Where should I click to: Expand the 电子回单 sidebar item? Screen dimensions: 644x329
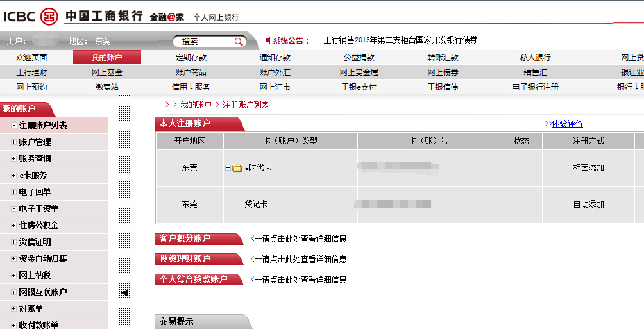(x=13, y=192)
